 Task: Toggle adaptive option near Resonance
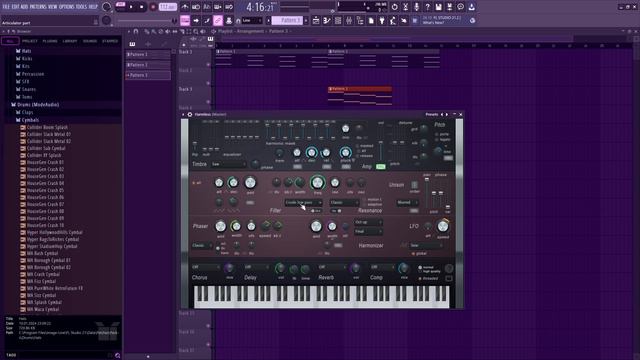pyautogui.click(x=373, y=204)
